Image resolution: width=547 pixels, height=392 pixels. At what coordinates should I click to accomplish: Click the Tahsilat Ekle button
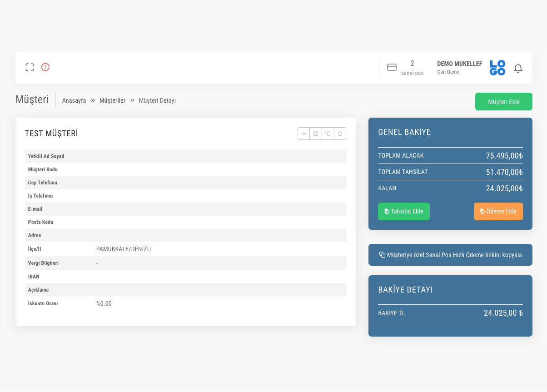click(x=403, y=211)
